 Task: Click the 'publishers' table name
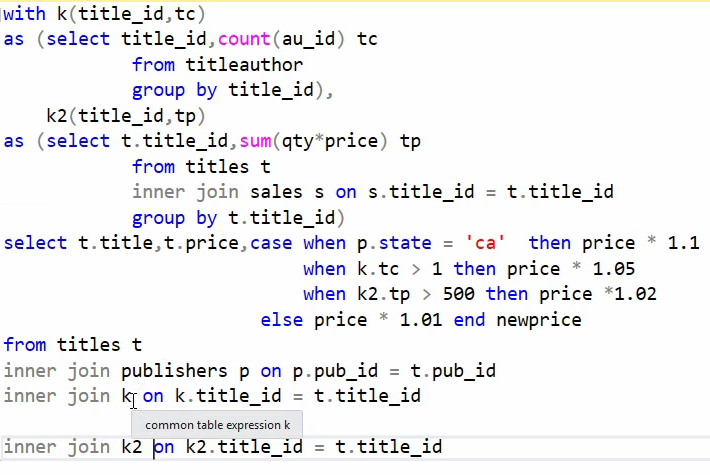(174, 371)
